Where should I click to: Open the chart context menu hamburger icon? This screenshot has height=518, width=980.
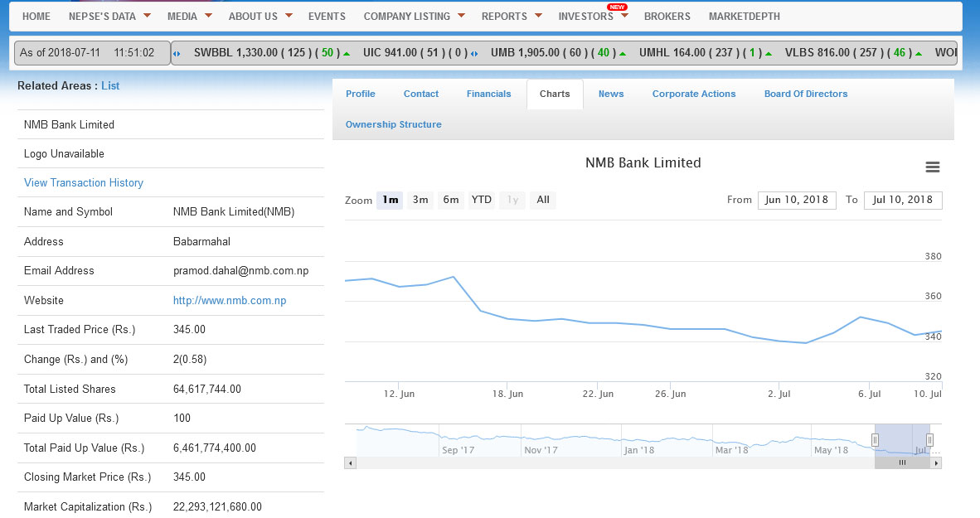[x=933, y=167]
